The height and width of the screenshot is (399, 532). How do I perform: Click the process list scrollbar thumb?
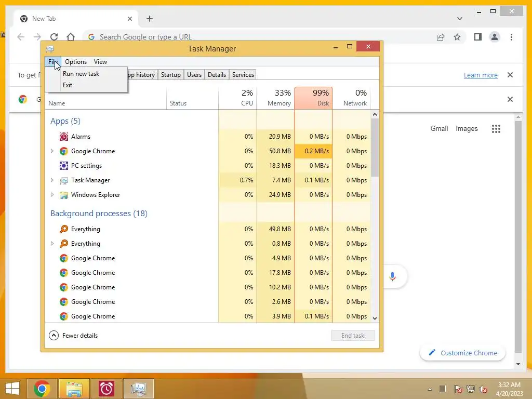(x=375, y=148)
